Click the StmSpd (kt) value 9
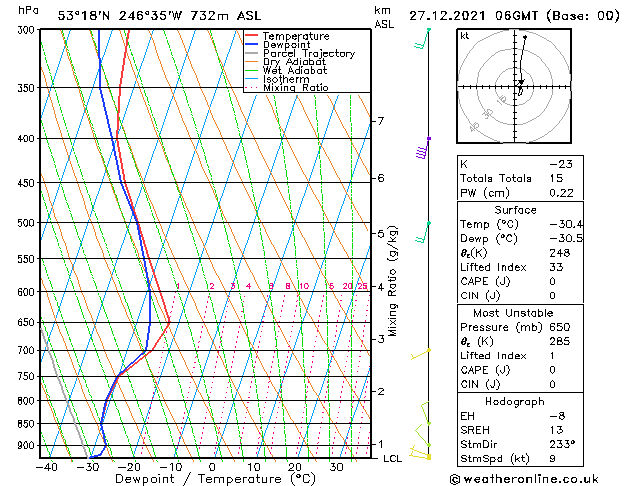 click(552, 459)
